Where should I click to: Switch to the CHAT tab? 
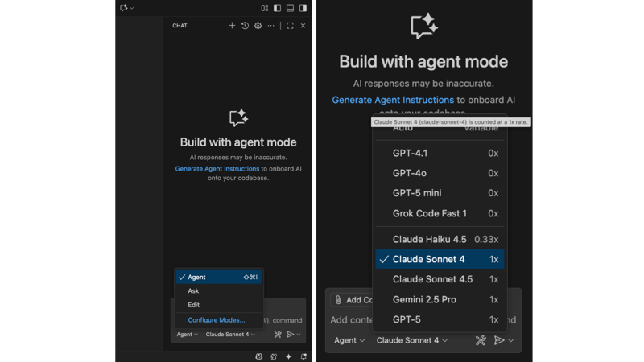tap(180, 26)
